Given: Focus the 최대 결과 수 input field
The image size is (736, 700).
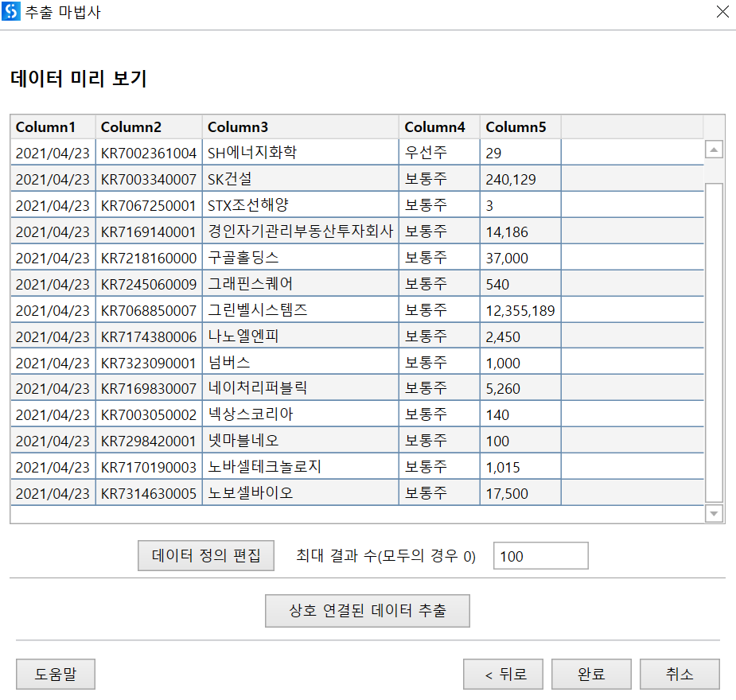Looking at the screenshot, I should 540,555.
